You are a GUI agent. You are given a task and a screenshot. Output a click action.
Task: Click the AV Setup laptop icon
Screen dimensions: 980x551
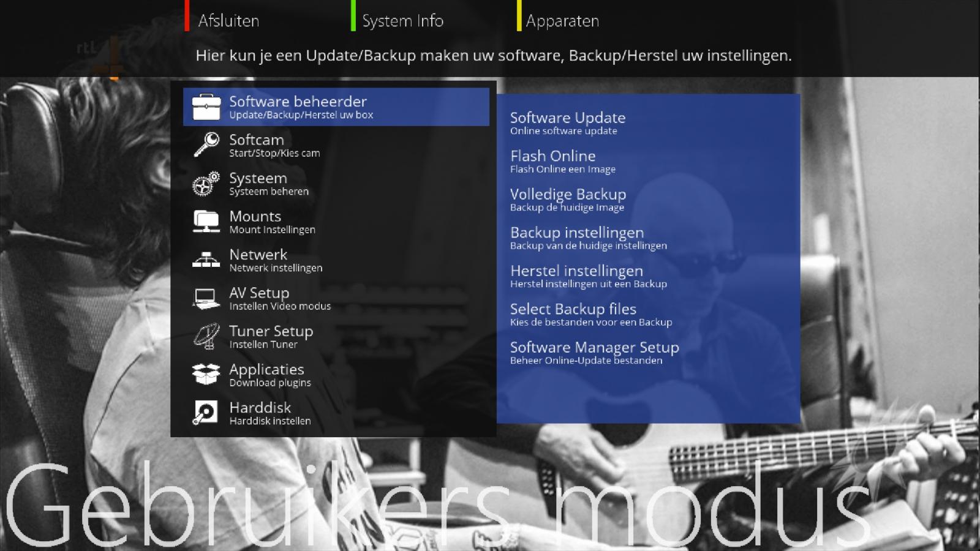click(x=206, y=298)
